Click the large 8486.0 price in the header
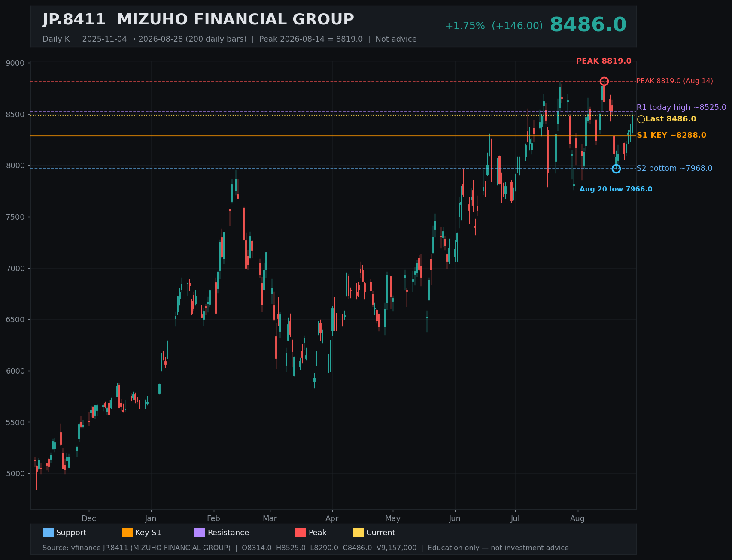Image resolution: width=732 pixels, height=560 pixels. pos(588,25)
